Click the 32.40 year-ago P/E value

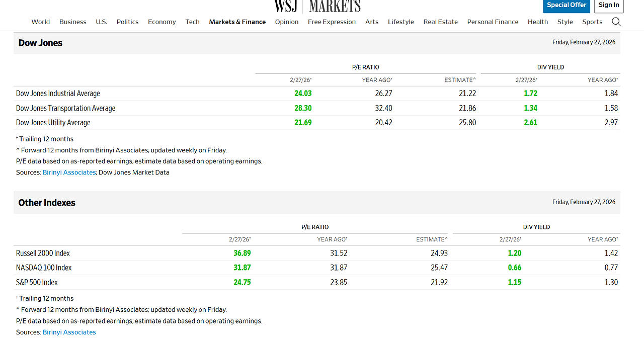coord(383,108)
